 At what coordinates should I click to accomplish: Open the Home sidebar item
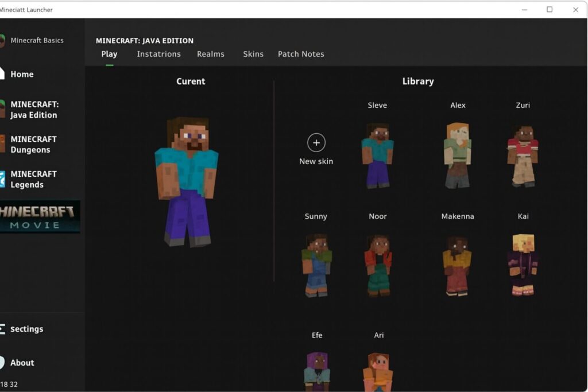click(17, 74)
